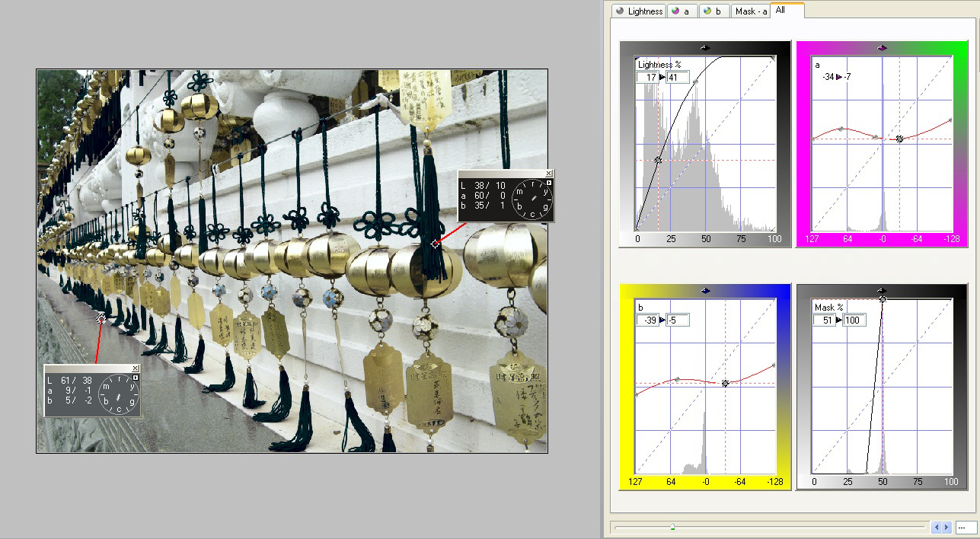Select the leftmost hump point on a curve

pos(841,129)
